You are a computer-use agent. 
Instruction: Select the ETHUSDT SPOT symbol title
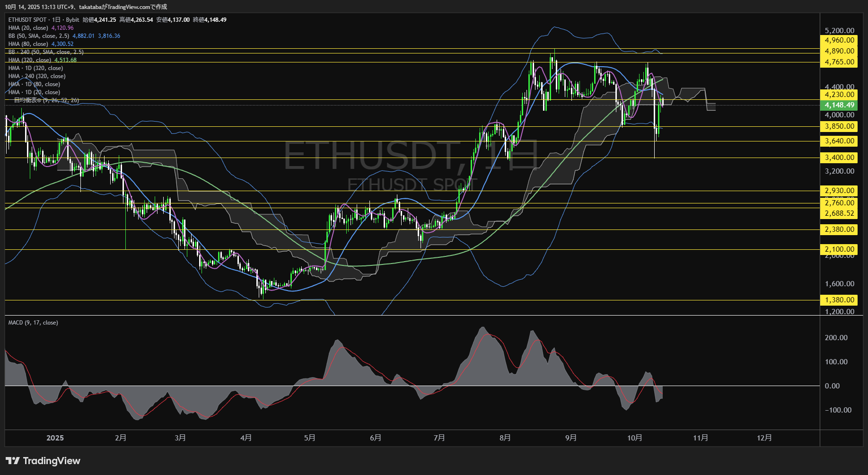[x=27, y=20]
